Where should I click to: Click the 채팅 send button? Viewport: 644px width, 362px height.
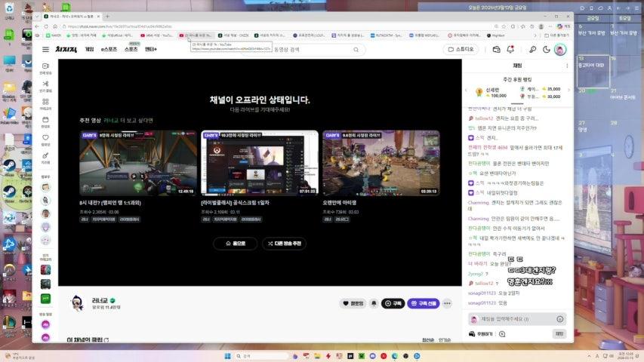[x=559, y=333]
